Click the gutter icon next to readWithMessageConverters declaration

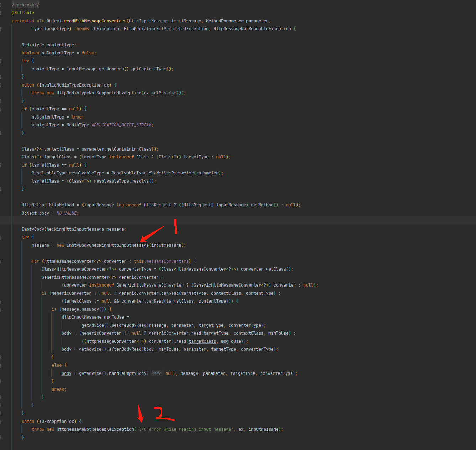click(2, 21)
